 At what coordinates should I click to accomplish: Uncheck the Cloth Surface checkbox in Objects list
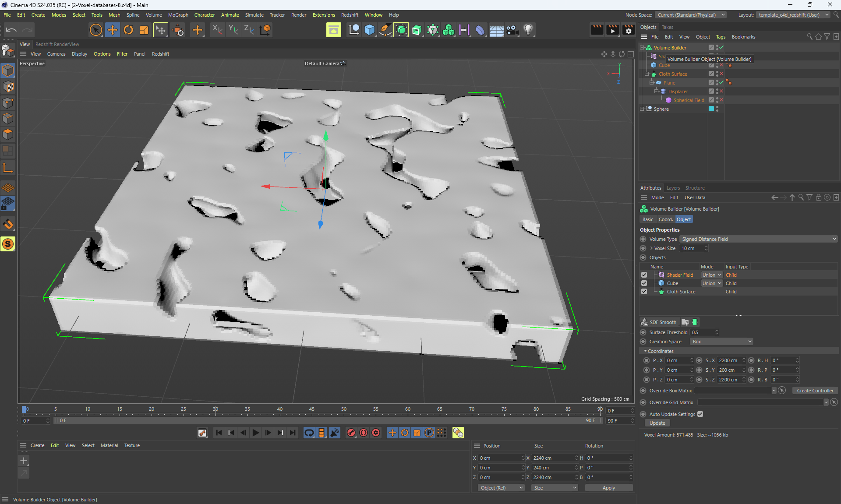click(644, 292)
